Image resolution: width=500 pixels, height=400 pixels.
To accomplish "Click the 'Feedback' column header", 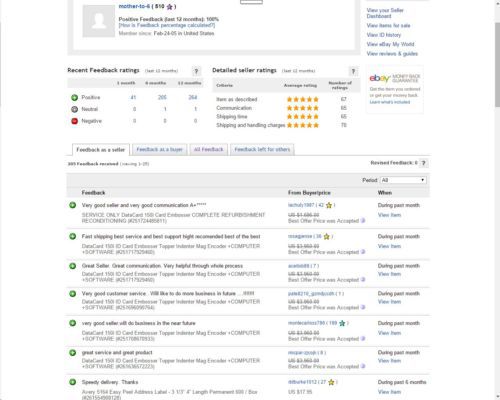I will click(93, 193).
